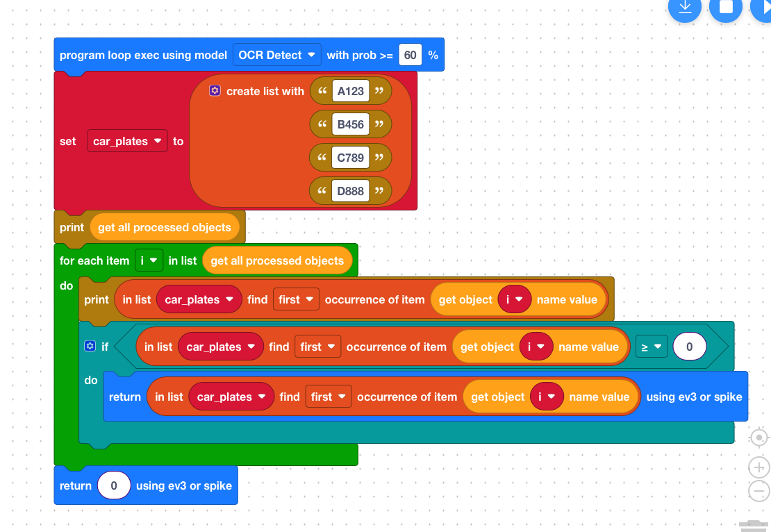Edit the A123 text field

[351, 91]
